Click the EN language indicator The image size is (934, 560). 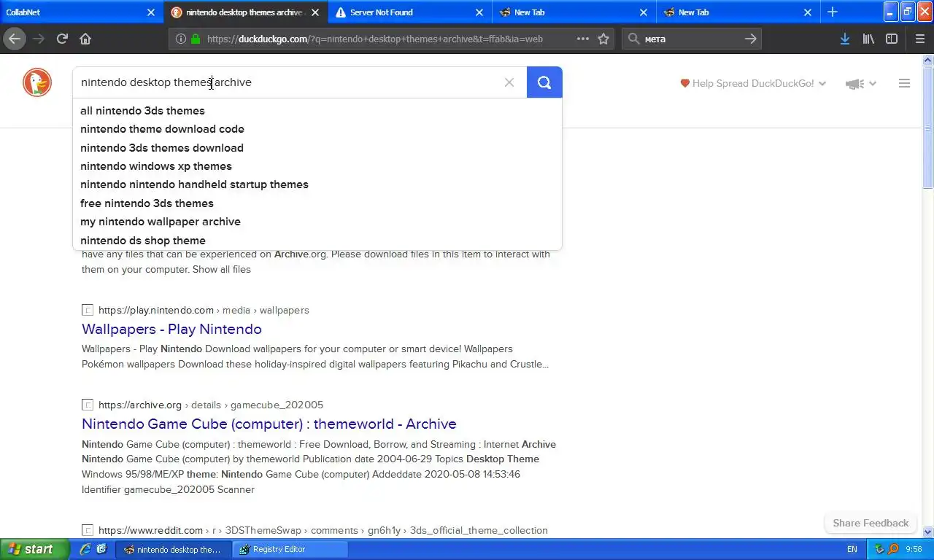coord(852,549)
